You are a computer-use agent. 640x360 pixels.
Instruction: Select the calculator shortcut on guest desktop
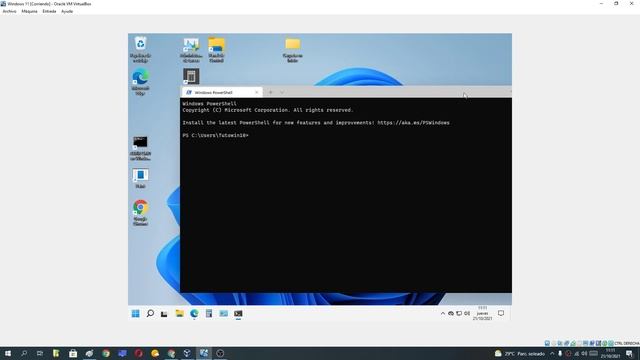click(x=191, y=76)
